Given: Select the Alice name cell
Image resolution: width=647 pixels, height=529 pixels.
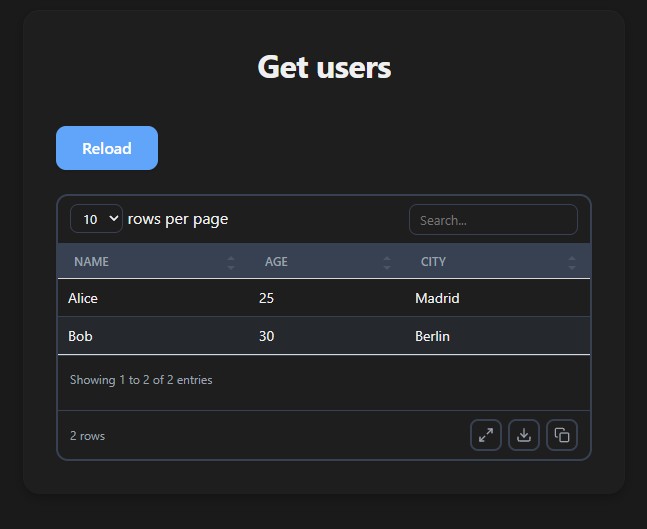Looking at the screenshot, I should (83, 298).
